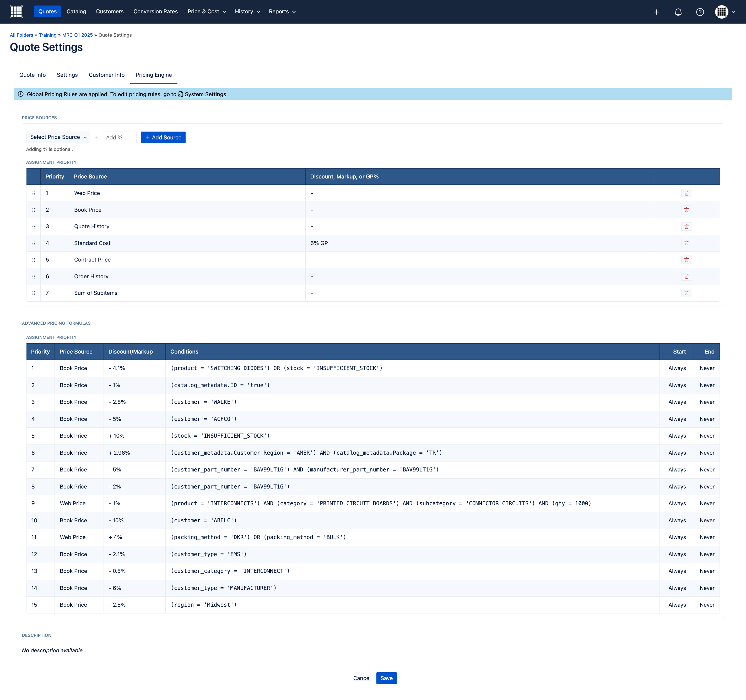Image resolution: width=746 pixels, height=700 pixels.
Task: Click the + 10% discount/markup cell
Action: point(134,436)
